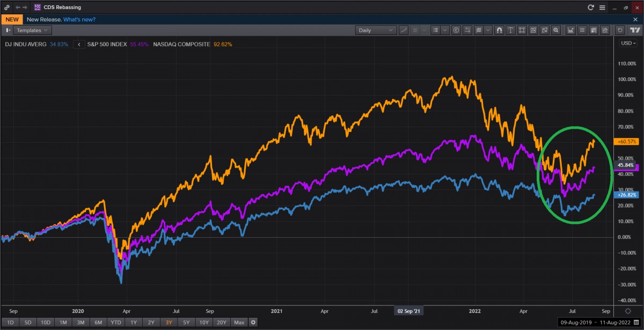Screen dimensions: 644x330
Task: Toggle the side panel icon beside Templates
Action: coord(8,31)
